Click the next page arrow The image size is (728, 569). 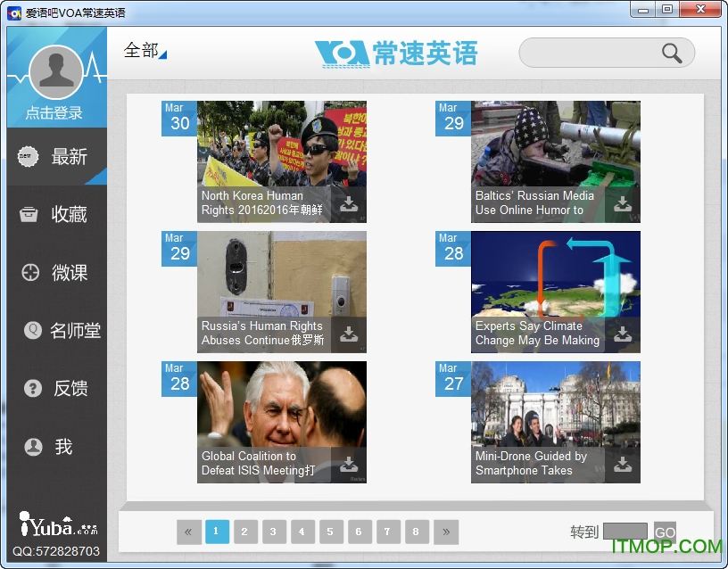445,532
